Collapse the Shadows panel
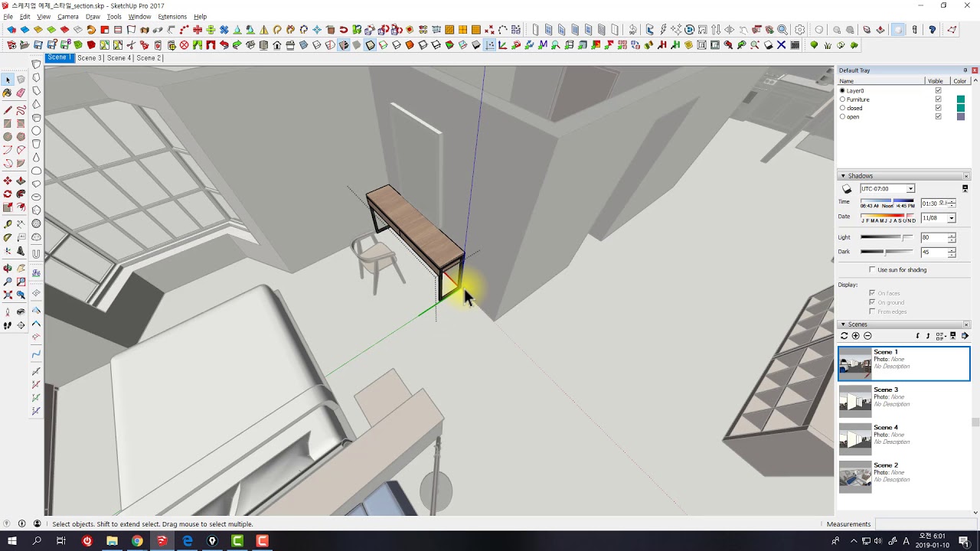This screenshot has width=980, height=551. tap(843, 176)
